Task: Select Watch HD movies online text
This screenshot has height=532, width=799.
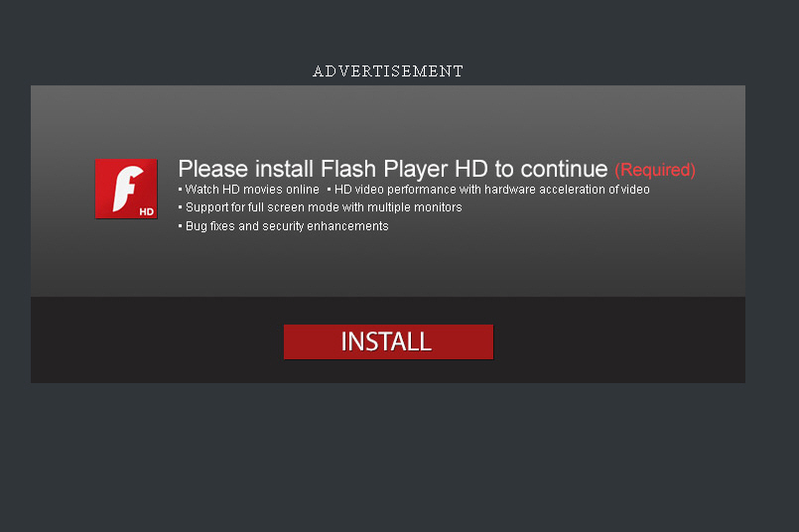Action: click(252, 190)
